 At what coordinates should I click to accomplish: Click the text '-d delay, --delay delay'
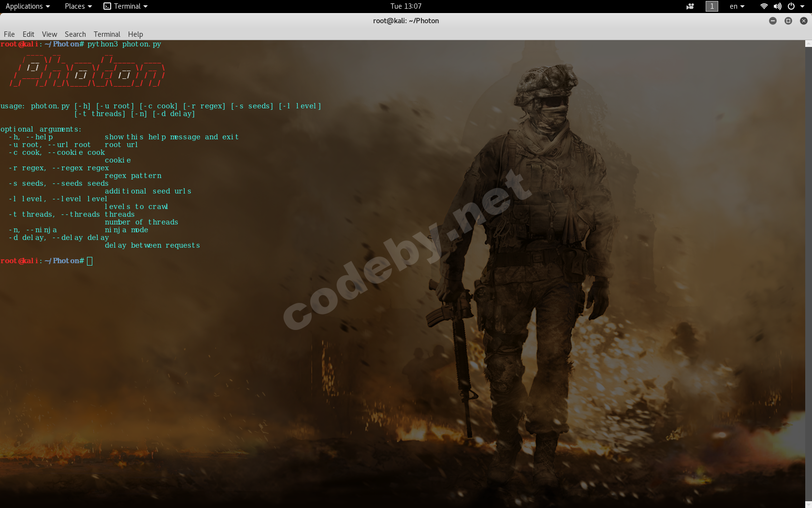pos(58,238)
